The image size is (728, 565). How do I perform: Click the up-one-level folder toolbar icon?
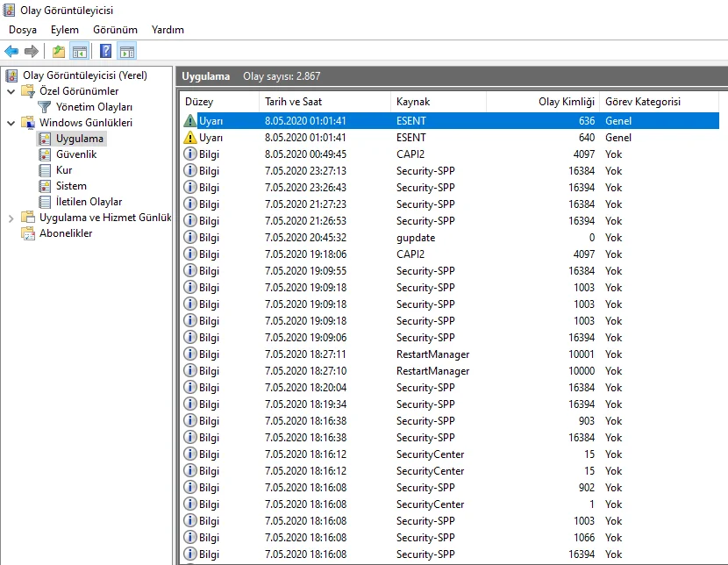(x=59, y=51)
